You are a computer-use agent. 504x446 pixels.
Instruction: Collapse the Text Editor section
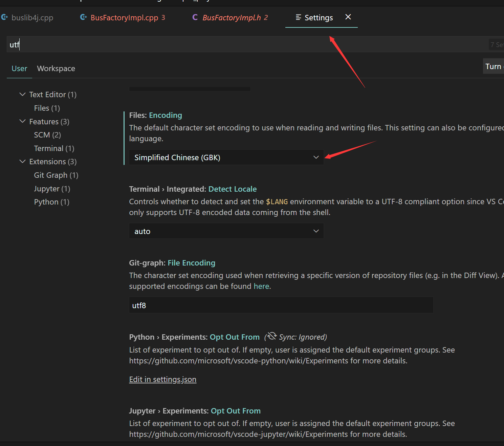click(x=22, y=94)
